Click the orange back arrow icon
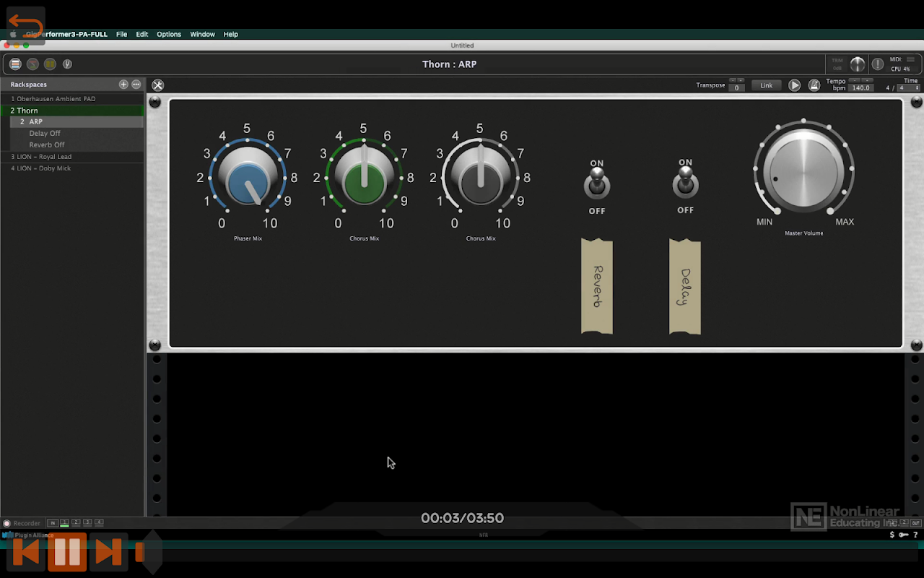The image size is (924, 578). tap(26, 26)
